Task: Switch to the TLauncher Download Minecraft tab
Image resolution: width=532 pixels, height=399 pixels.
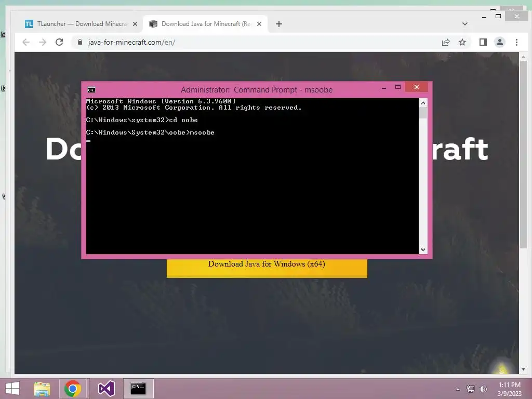Action: pyautogui.click(x=81, y=24)
